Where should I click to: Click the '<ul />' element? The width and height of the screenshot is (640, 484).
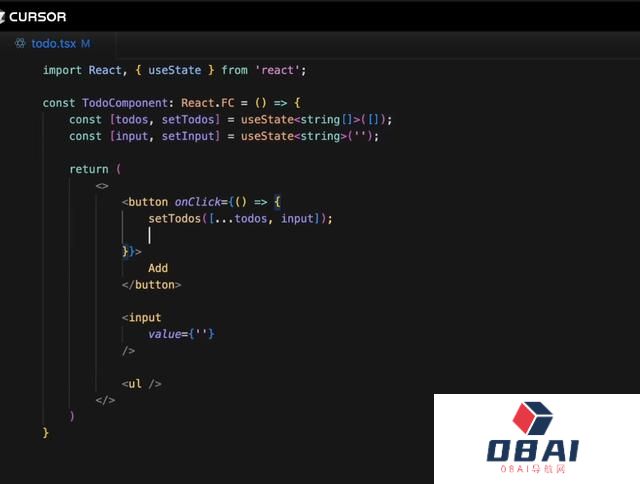click(141, 384)
